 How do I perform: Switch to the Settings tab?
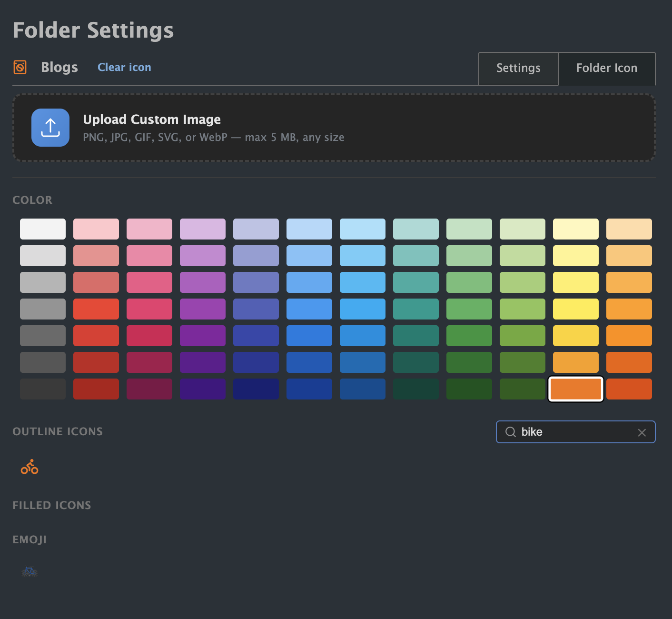tap(518, 68)
